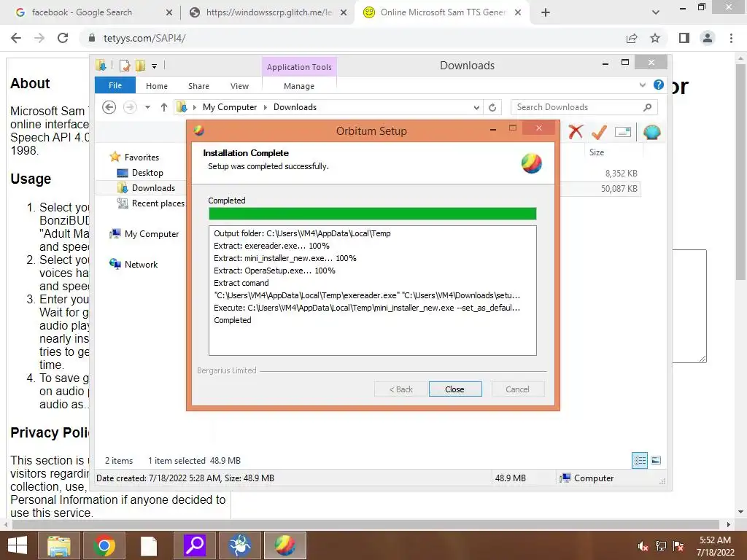This screenshot has height=560, width=747.
Task: Open Explorer help with question mark icon
Action: (x=659, y=85)
